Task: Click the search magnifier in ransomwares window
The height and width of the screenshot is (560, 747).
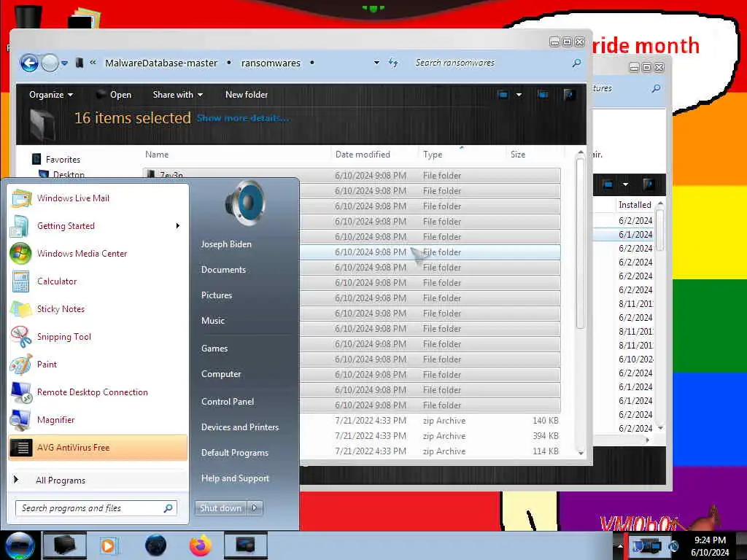Action: pyautogui.click(x=576, y=63)
